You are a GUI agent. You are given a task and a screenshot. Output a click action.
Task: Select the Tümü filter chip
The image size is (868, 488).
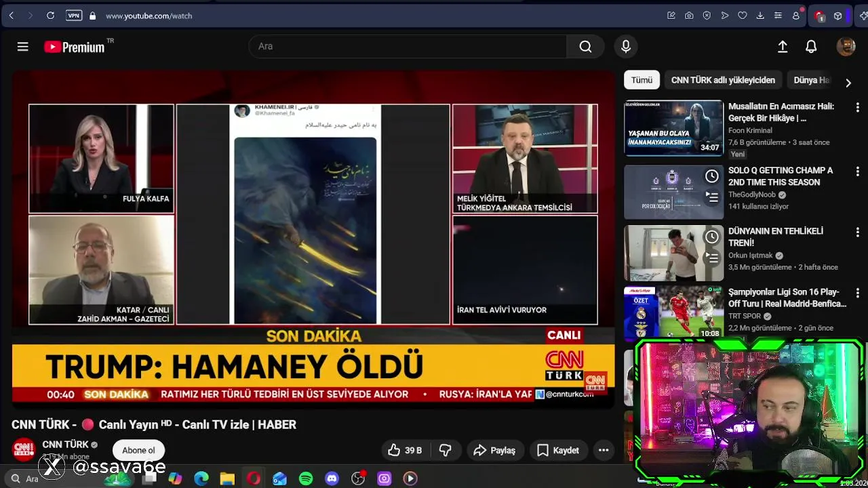[x=642, y=80]
